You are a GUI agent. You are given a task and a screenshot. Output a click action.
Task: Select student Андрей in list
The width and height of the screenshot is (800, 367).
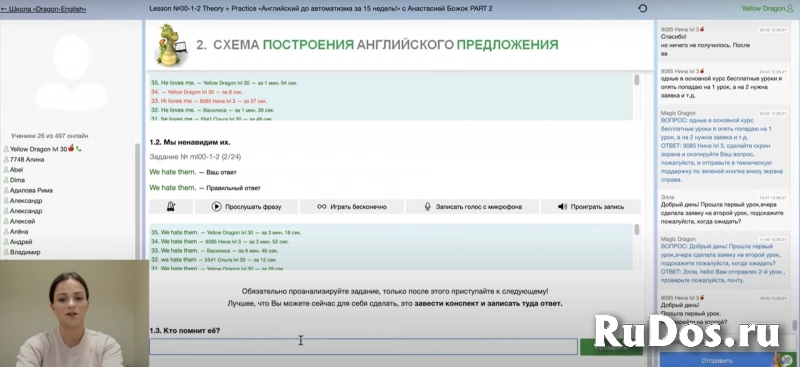[21, 241]
